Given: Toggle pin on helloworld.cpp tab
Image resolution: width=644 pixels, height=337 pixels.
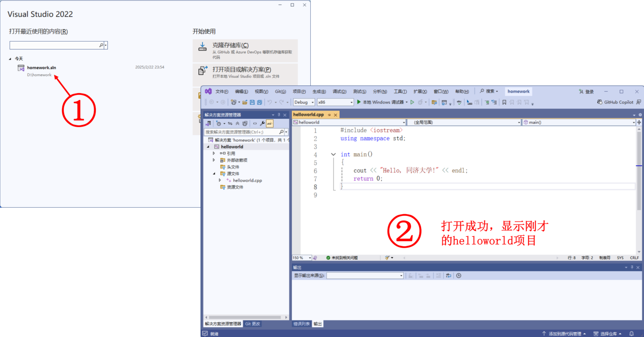Looking at the screenshot, I should (x=329, y=115).
